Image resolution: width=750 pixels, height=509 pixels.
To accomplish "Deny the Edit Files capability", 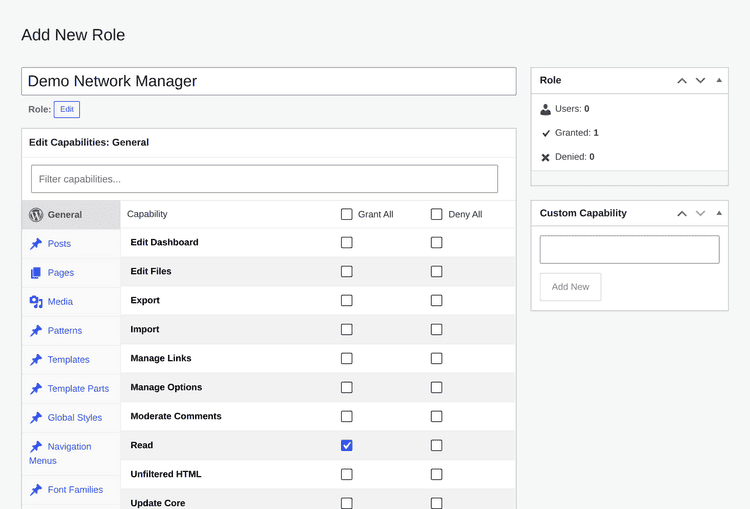I will (x=437, y=272).
